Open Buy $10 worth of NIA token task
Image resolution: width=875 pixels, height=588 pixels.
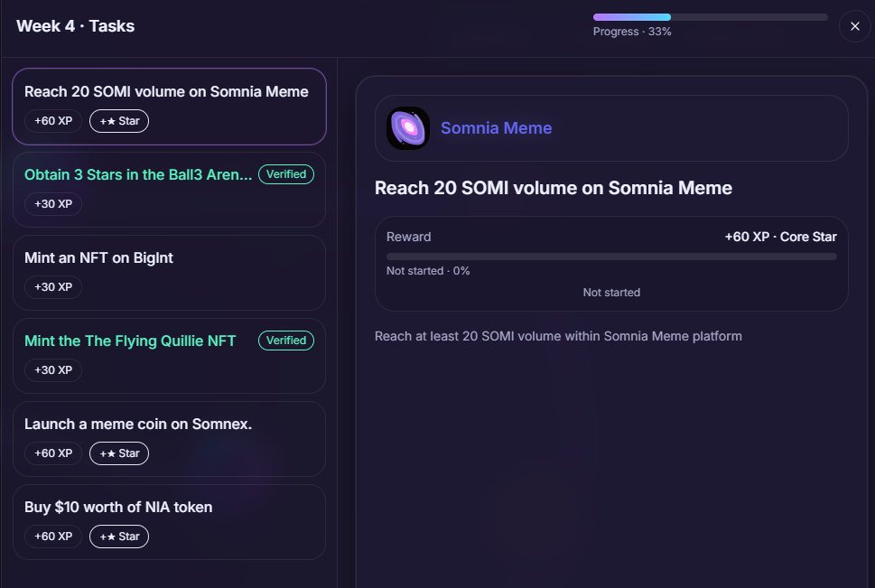click(x=169, y=522)
